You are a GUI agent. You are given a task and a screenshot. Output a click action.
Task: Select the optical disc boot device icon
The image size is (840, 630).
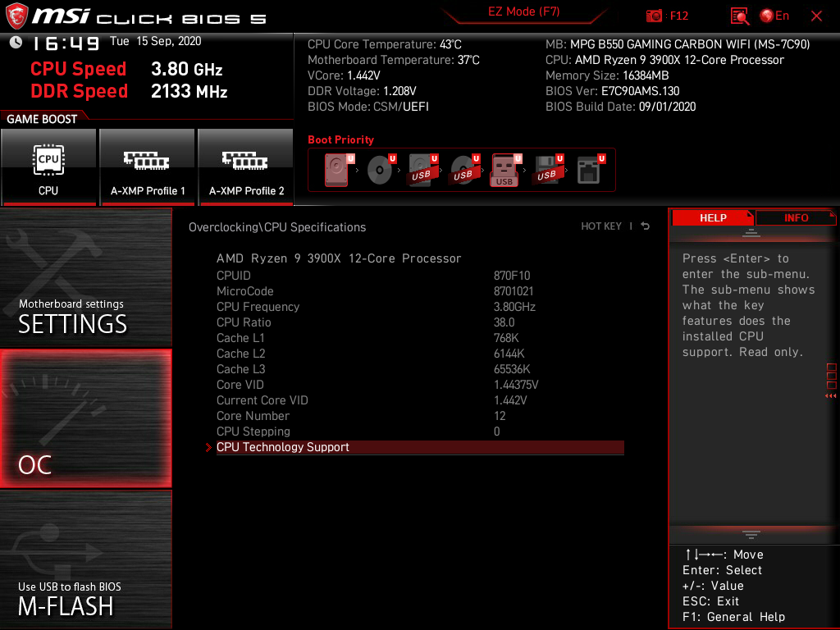tap(381, 170)
